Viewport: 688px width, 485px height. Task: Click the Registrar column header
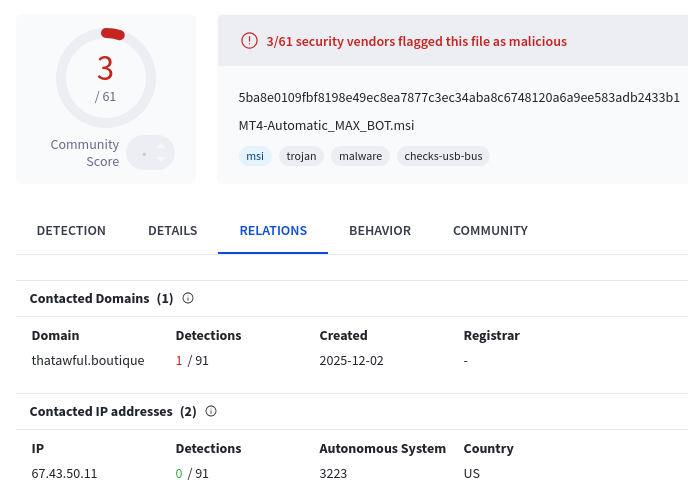(491, 335)
